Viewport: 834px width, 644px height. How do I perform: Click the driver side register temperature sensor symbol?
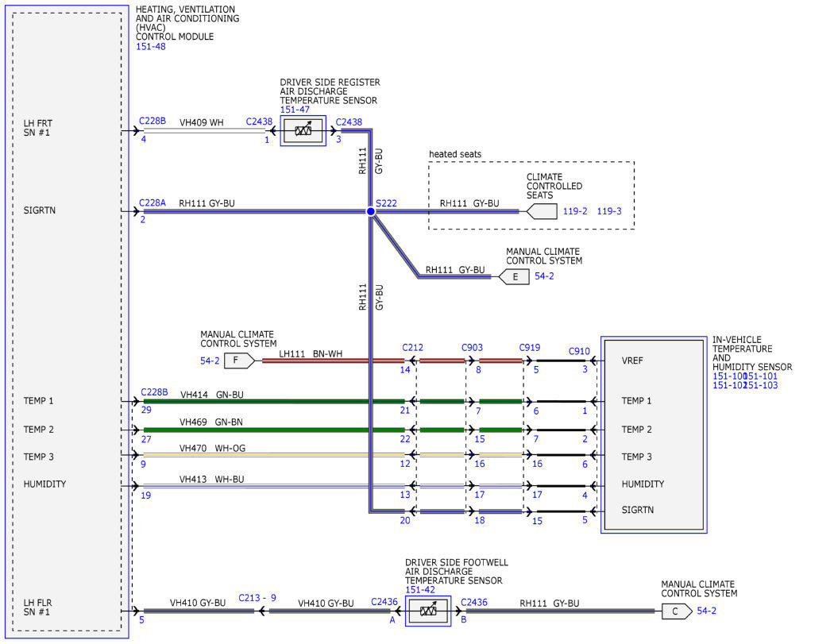pyautogui.click(x=303, y=131)
